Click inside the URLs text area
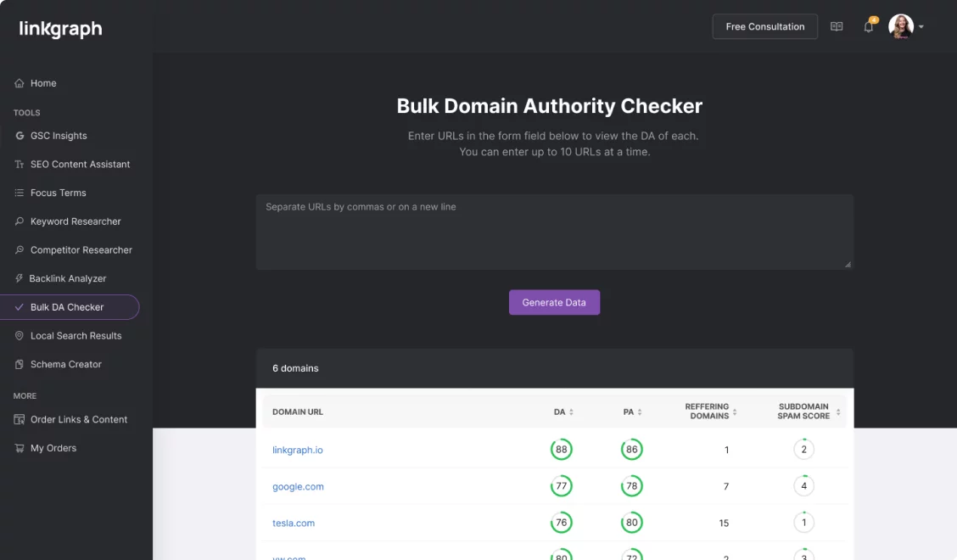This screenshot has height=560, width=957. click(554, 232)
